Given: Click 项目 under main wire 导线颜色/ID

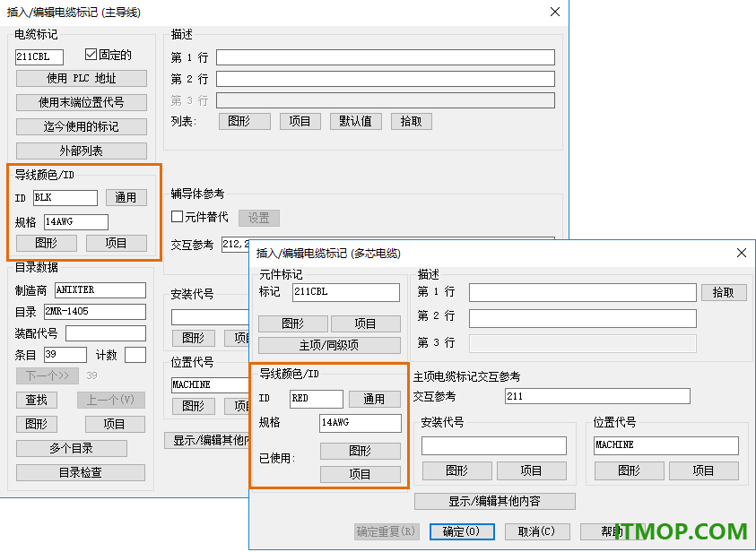Looking at the screenshot, I should click(117, 243).
